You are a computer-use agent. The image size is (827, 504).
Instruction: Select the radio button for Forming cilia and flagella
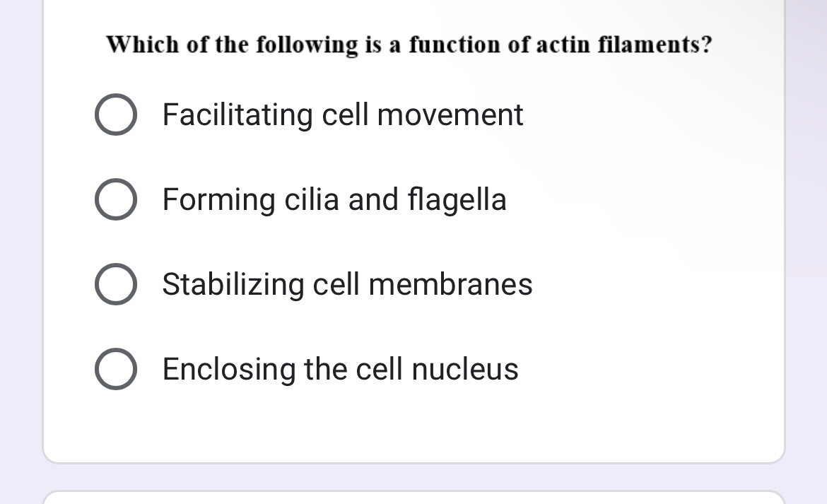coord(116,199)
